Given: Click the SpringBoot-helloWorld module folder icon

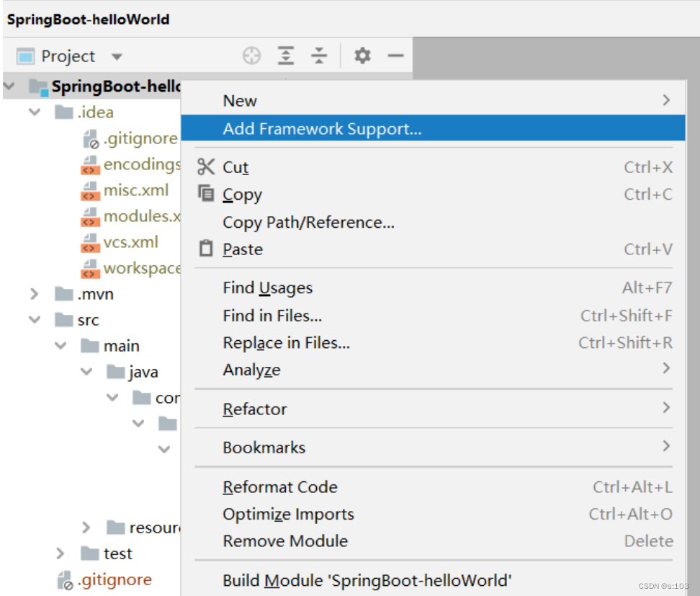Looking at the screenshot, I should (x=38, y=86).
